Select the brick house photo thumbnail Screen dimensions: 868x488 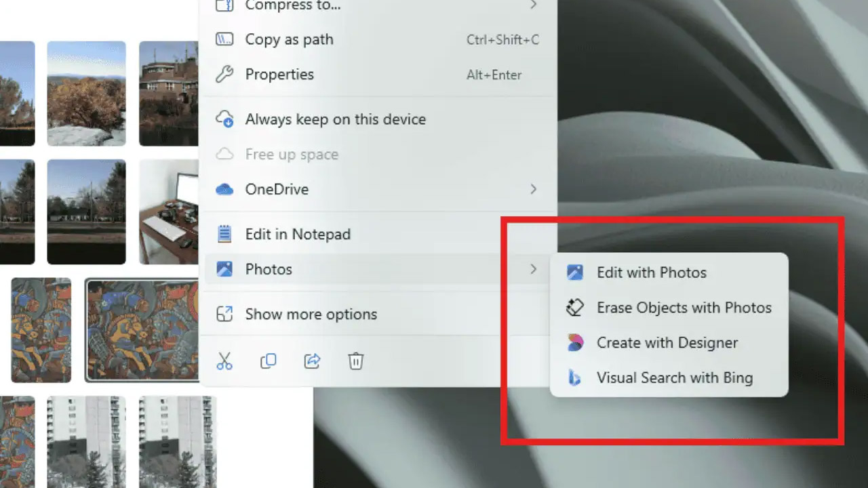[x=168, y=94]
